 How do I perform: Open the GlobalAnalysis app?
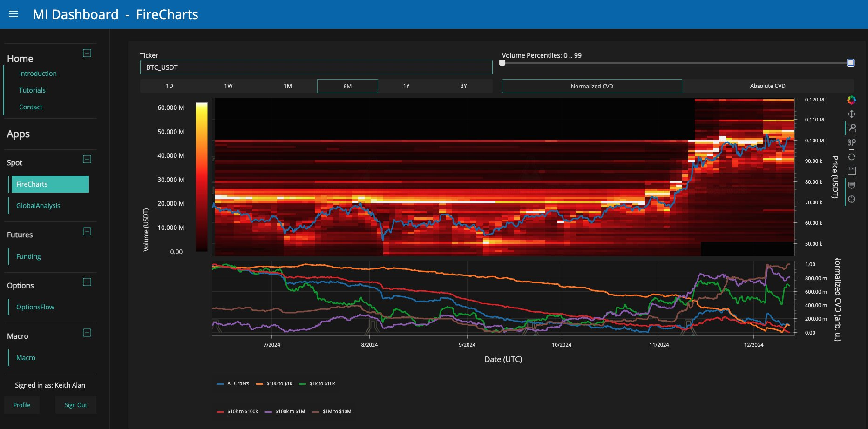[x=38, y=206]
